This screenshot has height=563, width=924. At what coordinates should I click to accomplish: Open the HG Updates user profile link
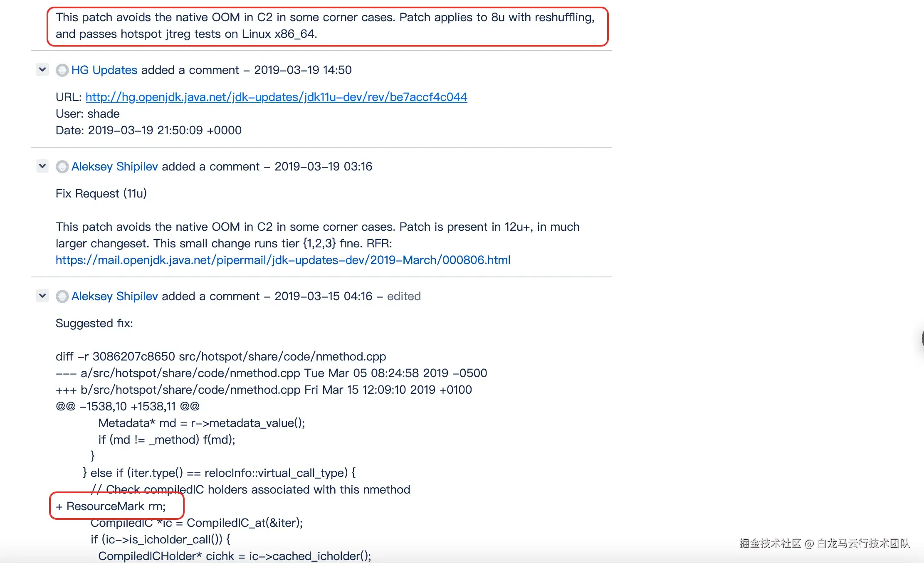click(104, 70)
